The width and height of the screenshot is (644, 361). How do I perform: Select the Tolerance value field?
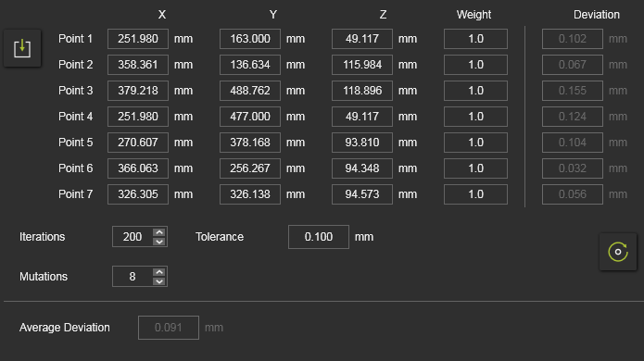[319, 237]
